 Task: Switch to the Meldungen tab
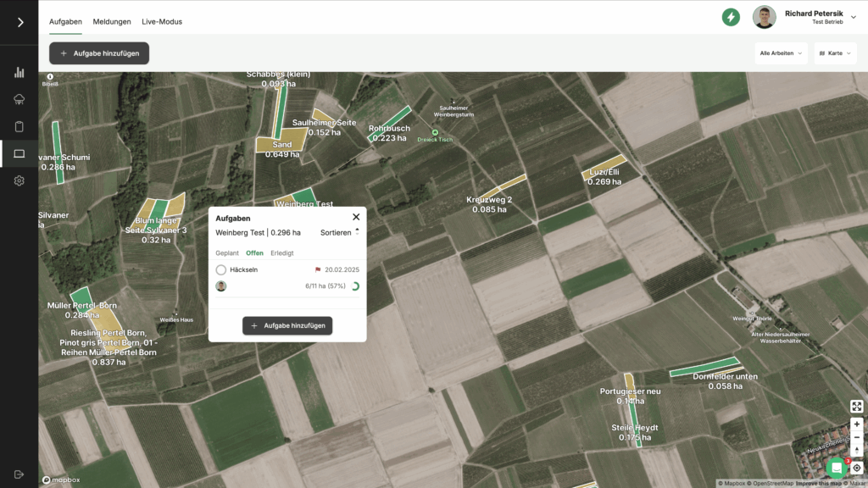(111, 21)
